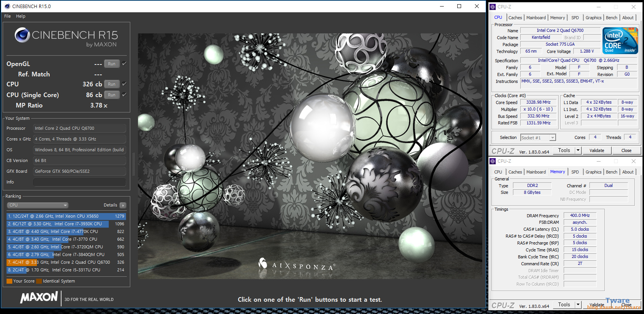Switch to Bench tab in top CPU-Z
Viewport: 644px width, 314px height.
[x=611, y=18]
